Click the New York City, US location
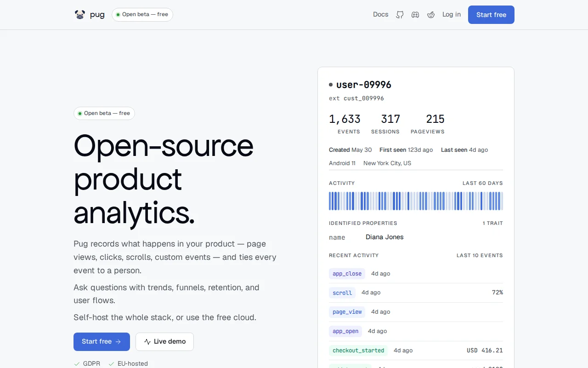This screenshot has width=588, height=368. pyautogui.click(x=387, y=163)
